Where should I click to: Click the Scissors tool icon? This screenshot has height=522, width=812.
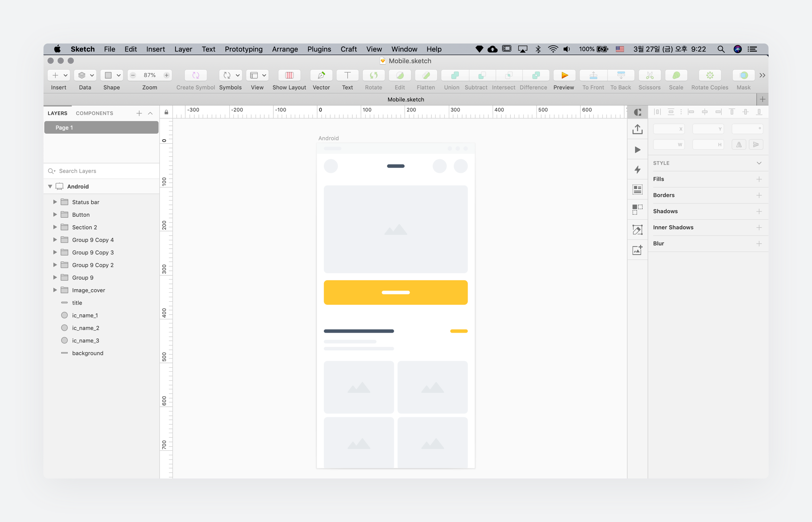click(649, 75)
